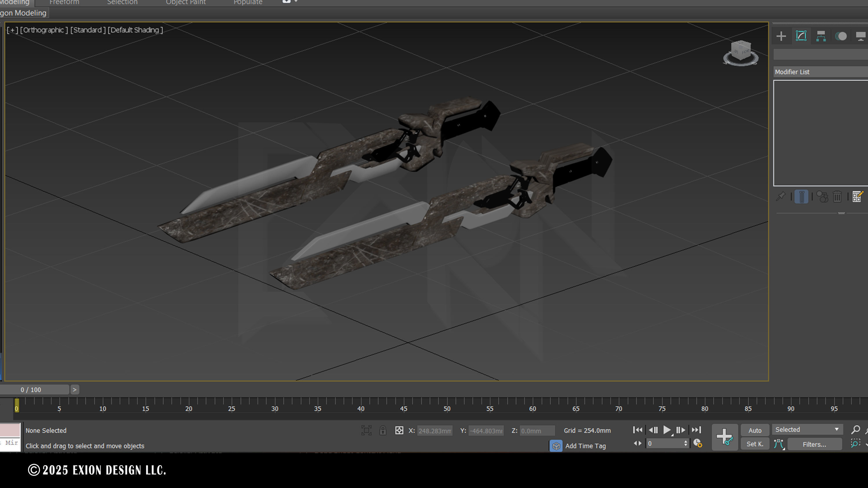Switch to the Freeform ribbon tab
The width and height of the screenshot is (868, 488).
(x=64, y=3)
